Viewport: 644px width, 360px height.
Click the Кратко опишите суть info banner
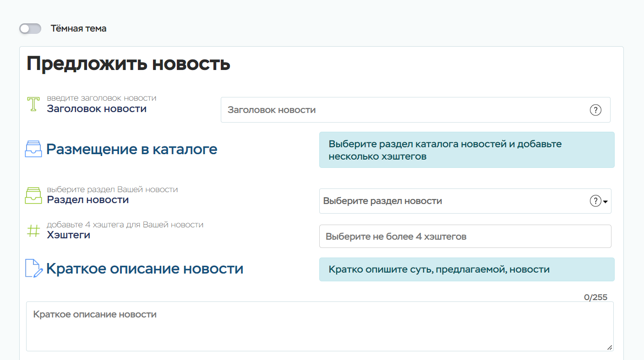click(x=466, y=269)
